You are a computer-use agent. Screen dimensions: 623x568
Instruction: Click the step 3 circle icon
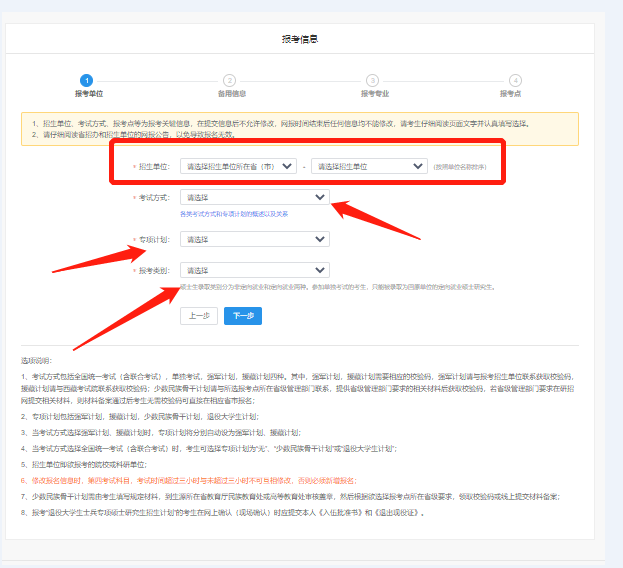click(x=373, y=80)
